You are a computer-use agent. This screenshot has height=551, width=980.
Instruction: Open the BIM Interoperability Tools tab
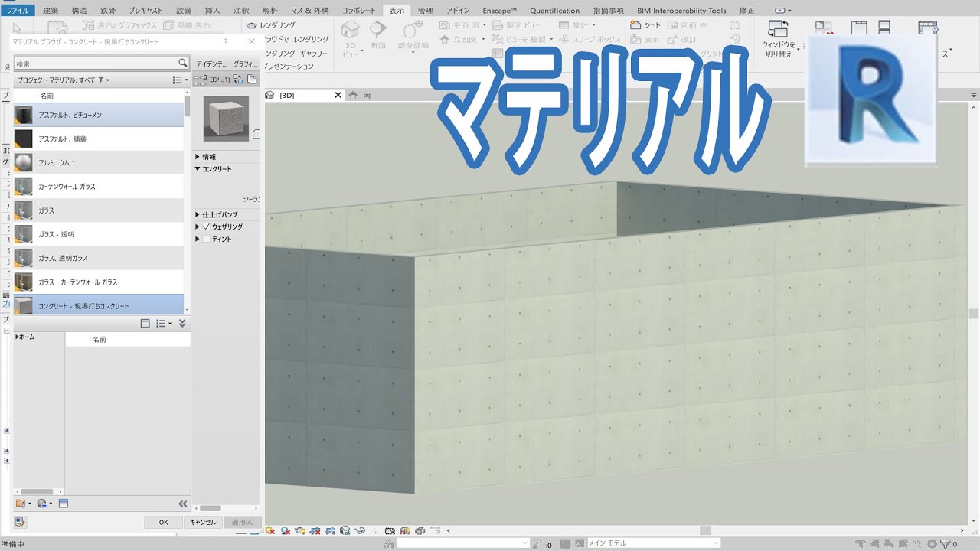[681, 11]
